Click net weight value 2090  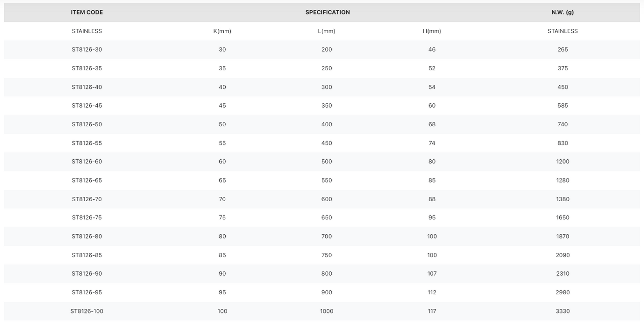[563, 255]
